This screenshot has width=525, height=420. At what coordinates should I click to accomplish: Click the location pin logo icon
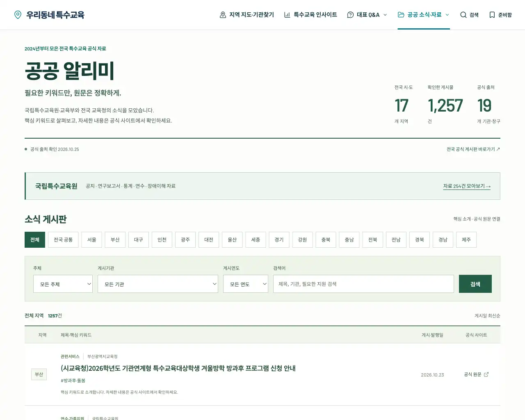click(x=18, y=15)
